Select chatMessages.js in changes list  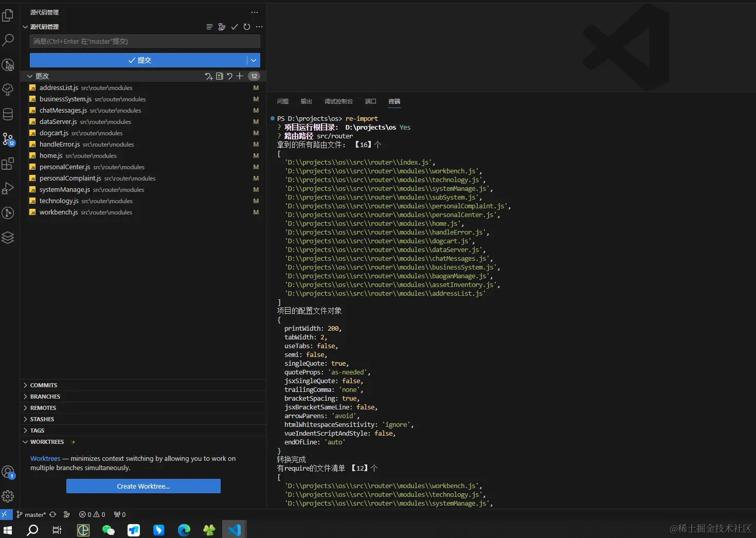click(143, 111)
